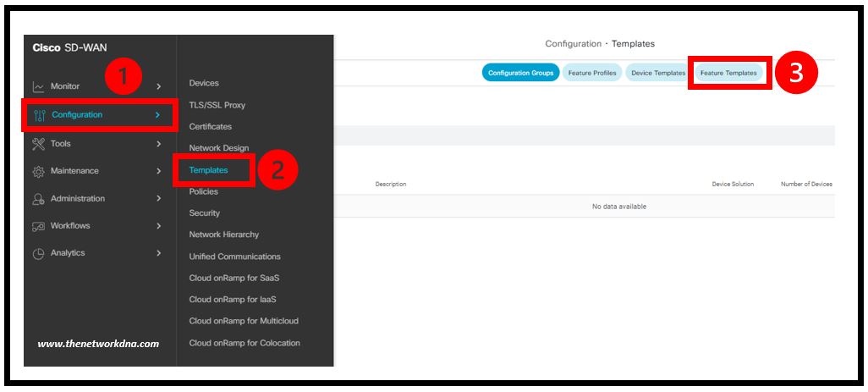Switch to the Feature Templates tab
Image resolution: width=868 pixels, height=392 pixels.
[x=728, y=74]
